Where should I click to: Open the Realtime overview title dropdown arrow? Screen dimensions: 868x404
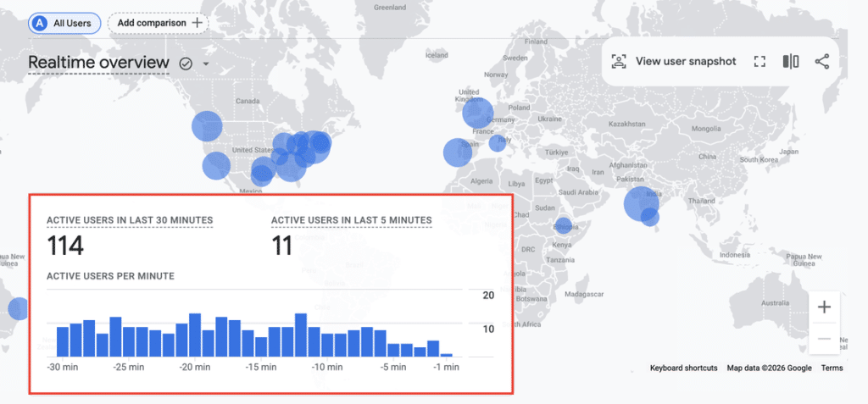pyautogui.click(x=206, y=64)
